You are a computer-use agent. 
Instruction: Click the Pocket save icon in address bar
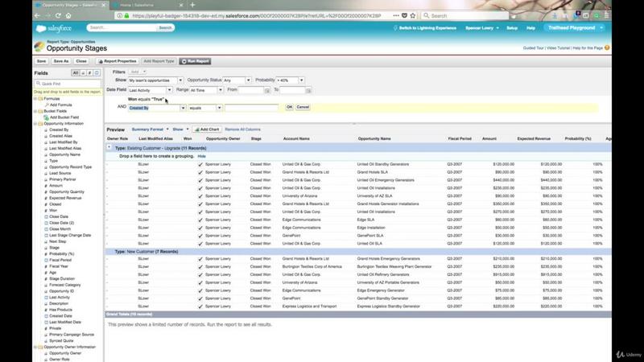tap(404, 15)
